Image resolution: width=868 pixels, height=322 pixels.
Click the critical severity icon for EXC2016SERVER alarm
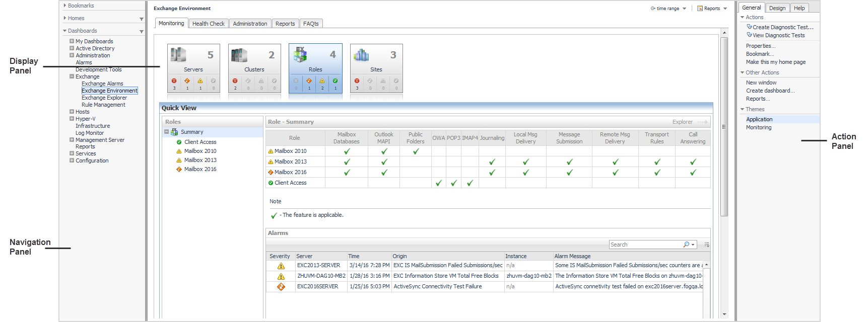click(281, 287)
